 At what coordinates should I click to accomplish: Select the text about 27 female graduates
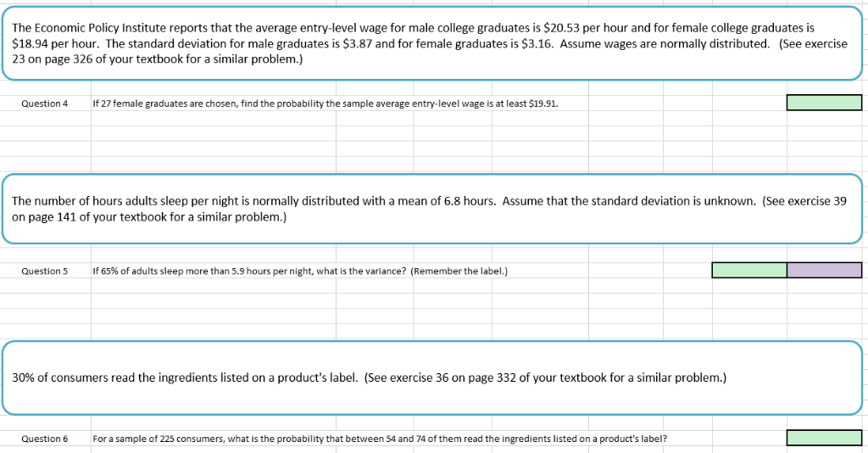(325, 103)
